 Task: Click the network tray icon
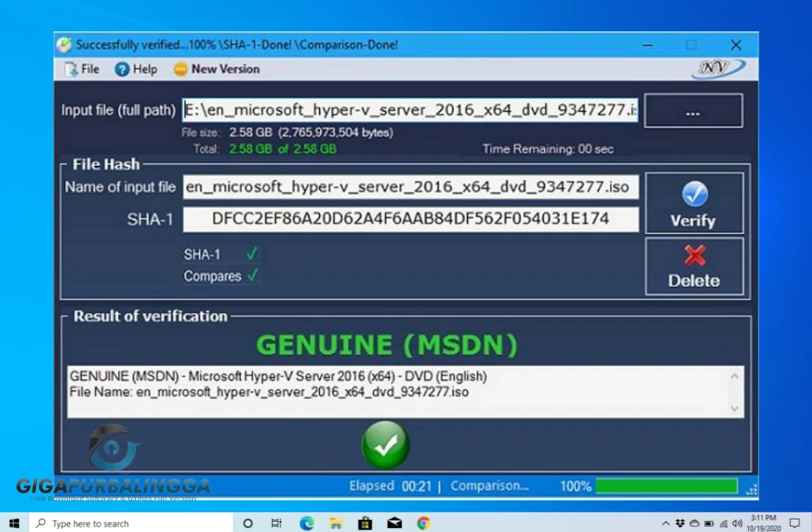click(x=723, y=523)
